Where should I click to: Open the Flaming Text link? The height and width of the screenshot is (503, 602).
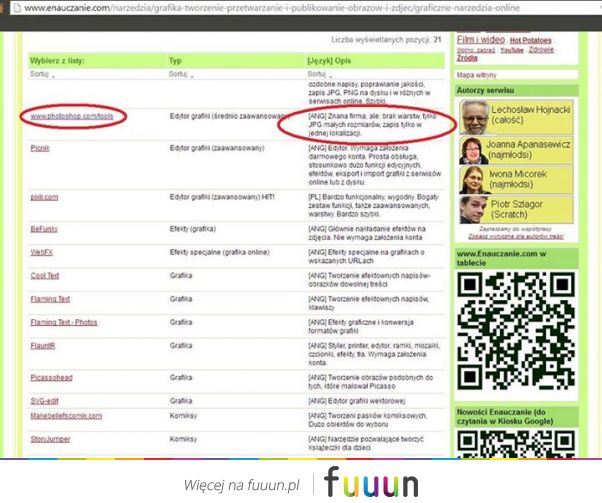pos(50,299)
